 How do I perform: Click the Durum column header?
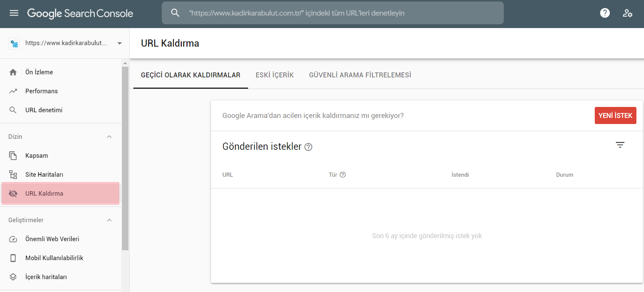[564, 175]
